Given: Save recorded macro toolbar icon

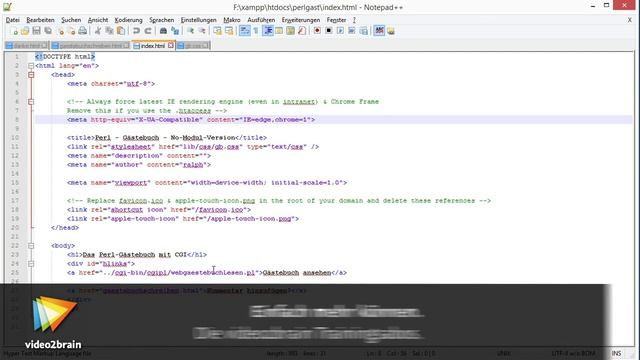Looking at the screenshot, I should coord(363,31).
